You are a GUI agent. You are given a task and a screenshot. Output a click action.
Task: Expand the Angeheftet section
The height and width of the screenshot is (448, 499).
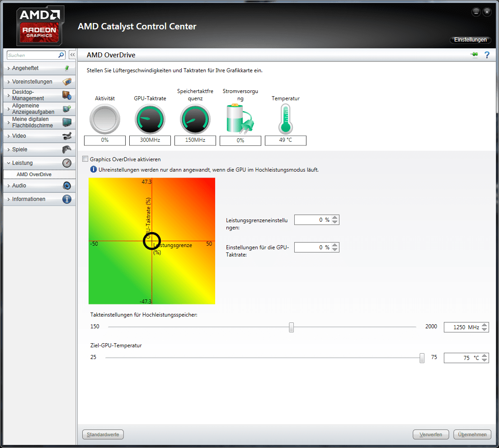point(9,68)
